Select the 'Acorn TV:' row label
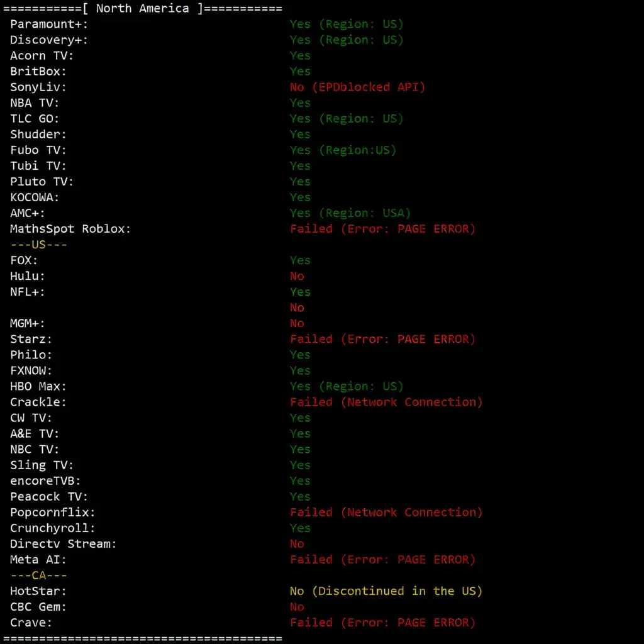Viewport: 644px width, 644px height. pos(42,55)
